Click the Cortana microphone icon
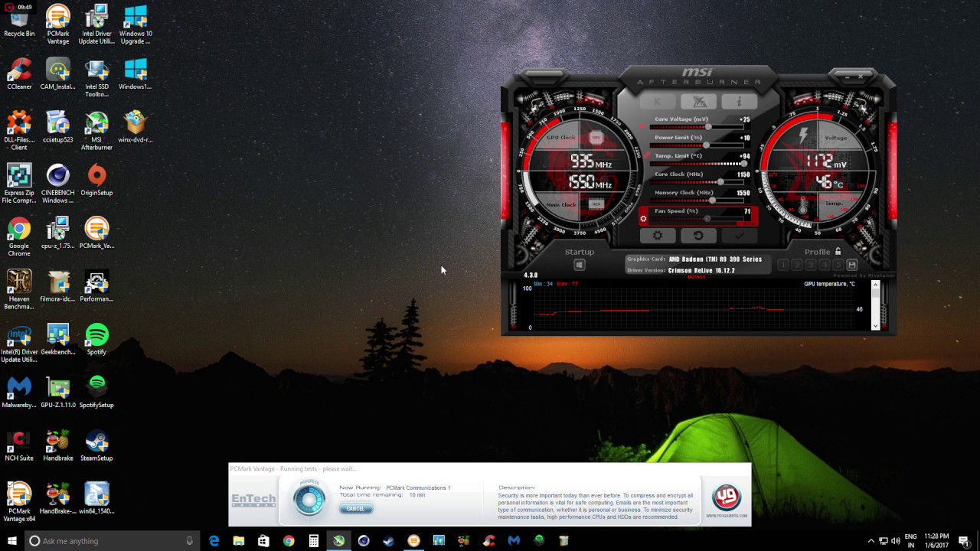This screenshot has height=551, width=980. [x=189, y=541]
